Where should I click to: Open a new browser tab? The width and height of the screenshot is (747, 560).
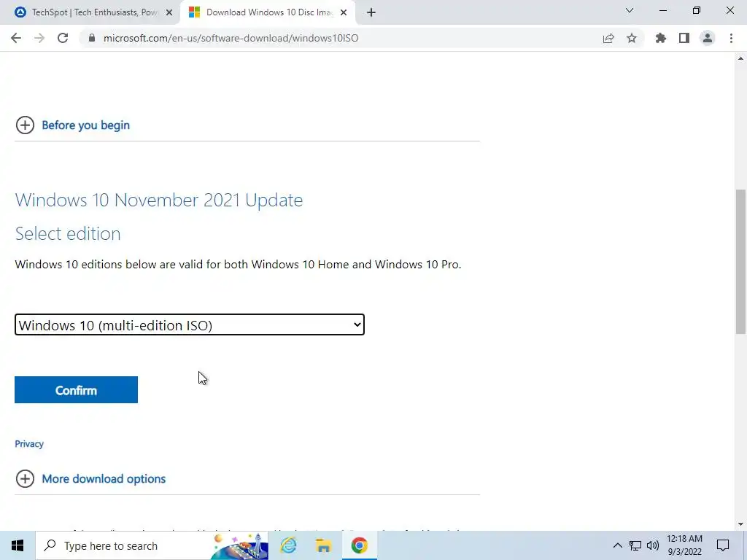coord(371,12)
